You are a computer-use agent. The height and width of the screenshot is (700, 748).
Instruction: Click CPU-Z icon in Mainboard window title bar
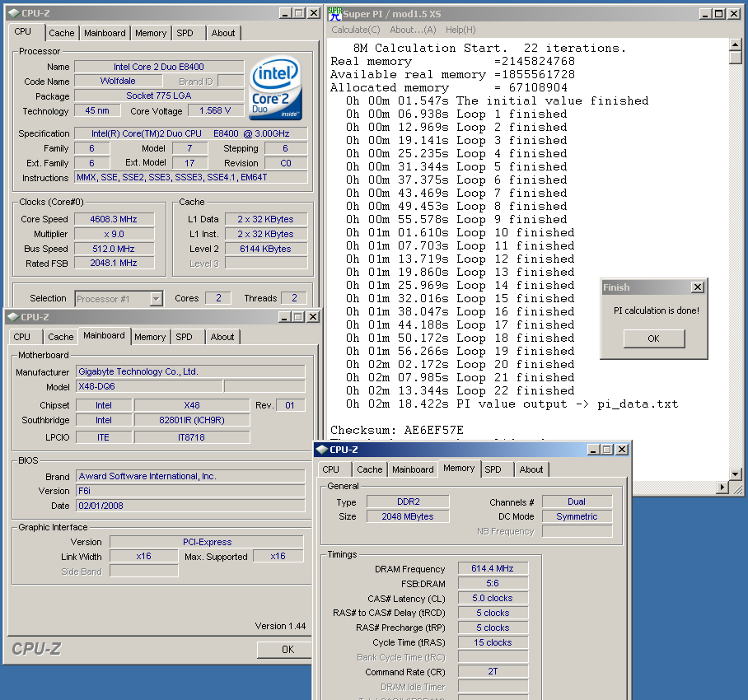tap(12, 317)
